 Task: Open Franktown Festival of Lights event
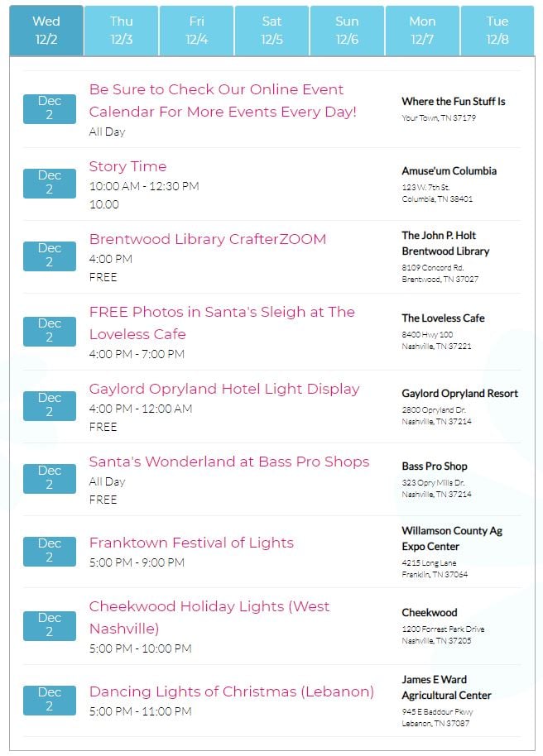191,543
